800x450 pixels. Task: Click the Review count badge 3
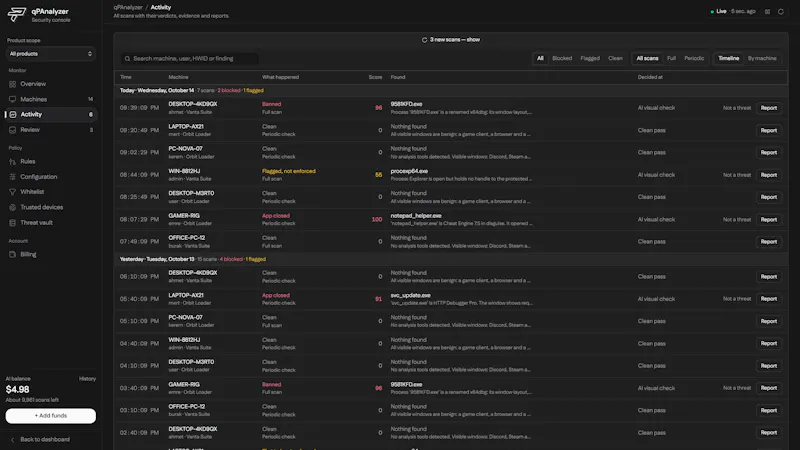pyautogui.click(x=91, y=130)
